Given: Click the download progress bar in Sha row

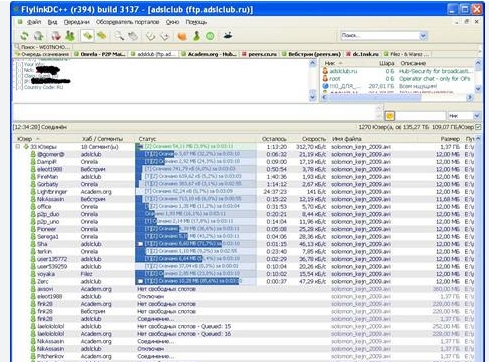Looking at the screenshot, I should (196, 244).
